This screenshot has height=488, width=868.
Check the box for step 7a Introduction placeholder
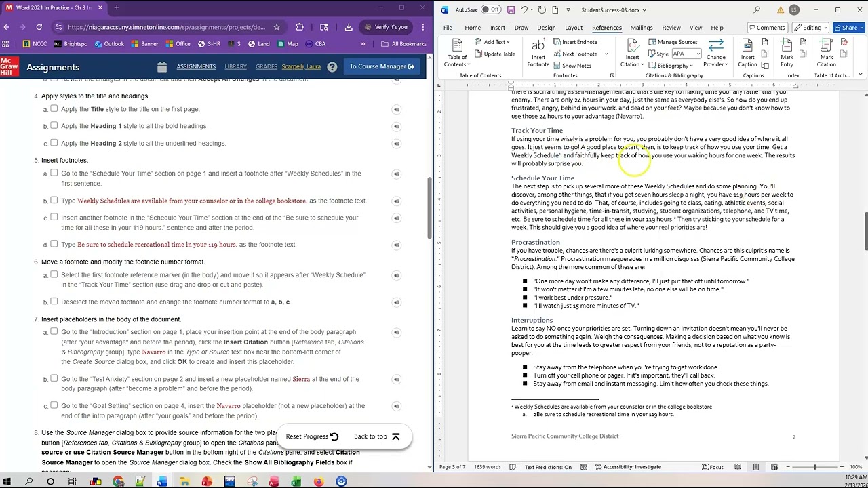54,331
